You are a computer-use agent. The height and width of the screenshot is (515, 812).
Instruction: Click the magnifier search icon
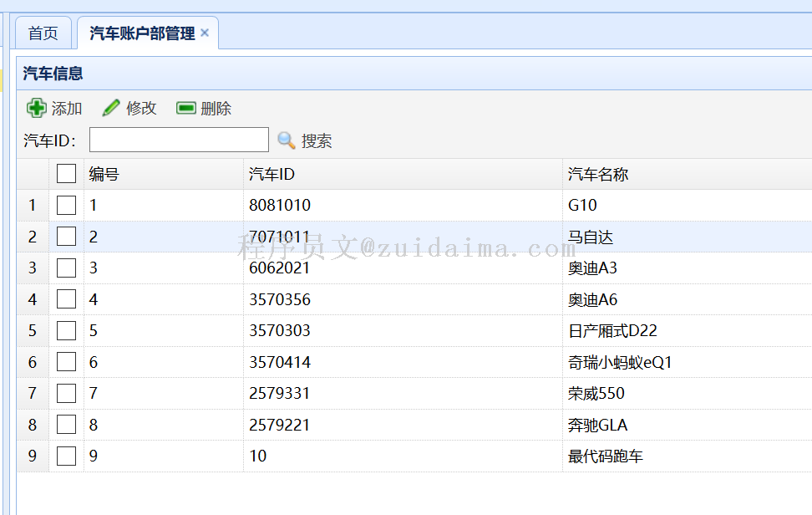[x=287, y=140]
